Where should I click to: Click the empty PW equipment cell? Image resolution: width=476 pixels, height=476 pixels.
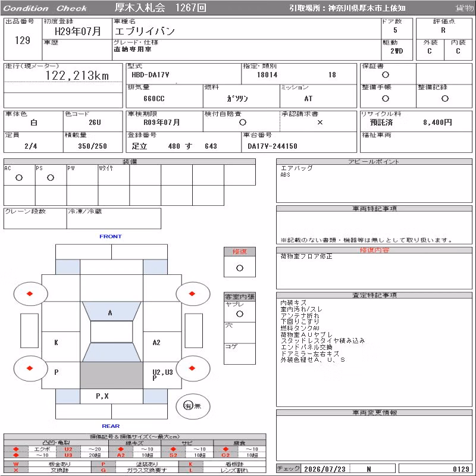pyautogui.click(x=82, y=175)
